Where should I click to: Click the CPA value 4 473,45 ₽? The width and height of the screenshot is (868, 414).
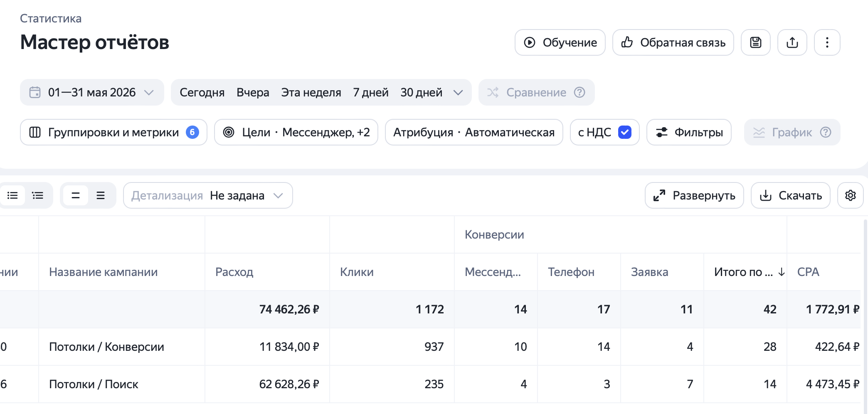click(x=832, y=384)
